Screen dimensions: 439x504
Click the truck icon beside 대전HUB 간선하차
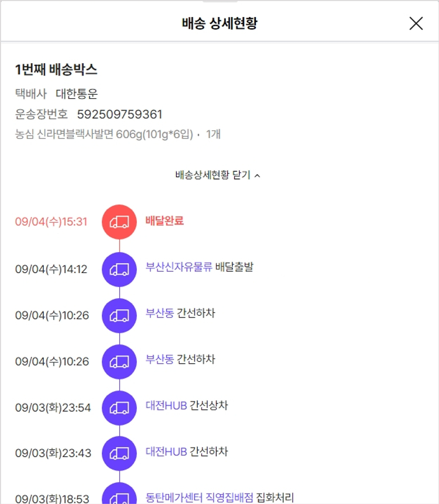point(119,453)
